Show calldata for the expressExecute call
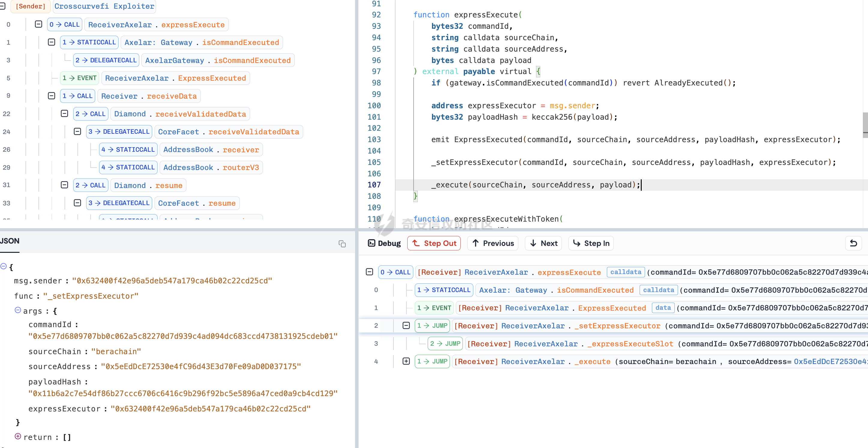The image size is (868, 448). click(x=625, y=272)
